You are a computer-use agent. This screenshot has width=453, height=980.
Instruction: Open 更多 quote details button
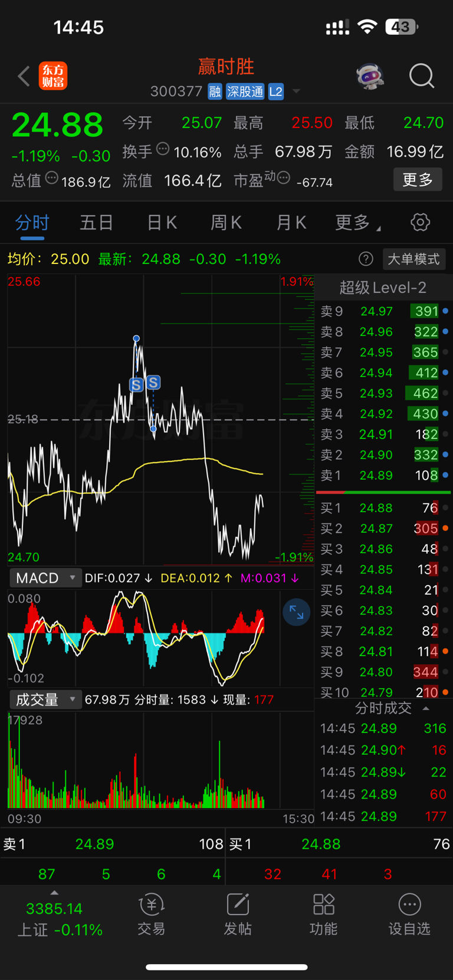(418, 180)
